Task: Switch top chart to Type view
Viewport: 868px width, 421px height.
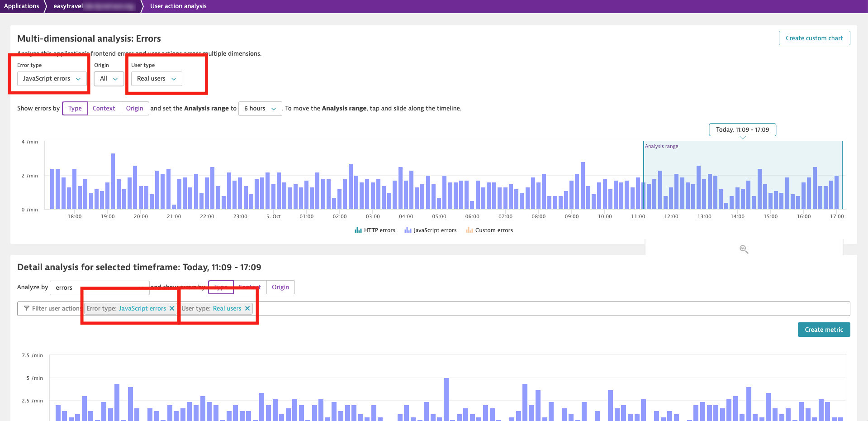Action: pyautogui.click(x=75, y=108)
